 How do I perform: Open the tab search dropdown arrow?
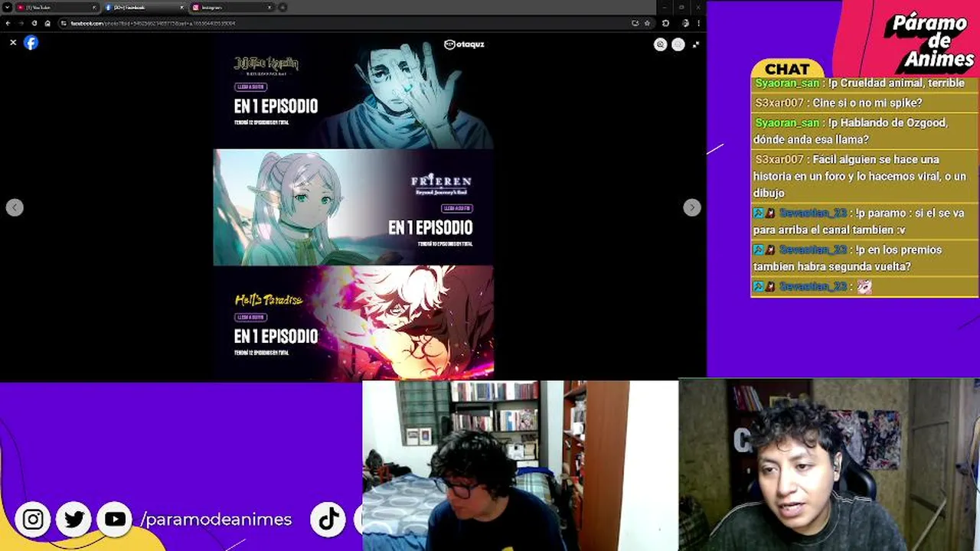click(x=6, y=7)
